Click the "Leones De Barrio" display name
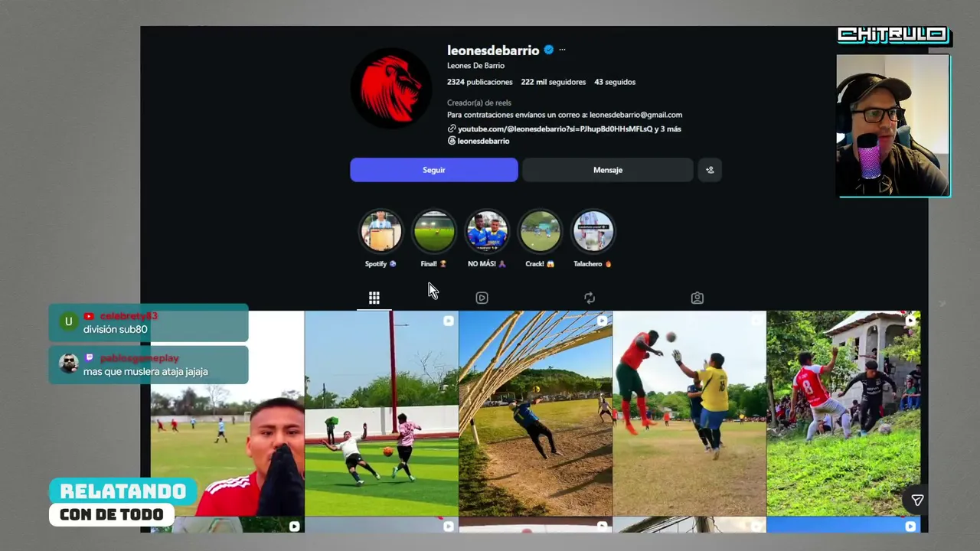Screen dimensions: 980x551 (475, 66)
